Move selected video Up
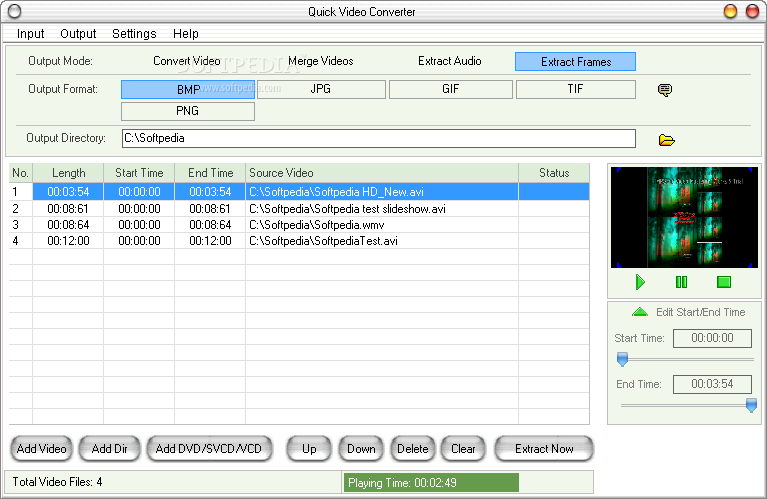The width and height of the screenshot is (767, 499). click(x=309, y=449)
